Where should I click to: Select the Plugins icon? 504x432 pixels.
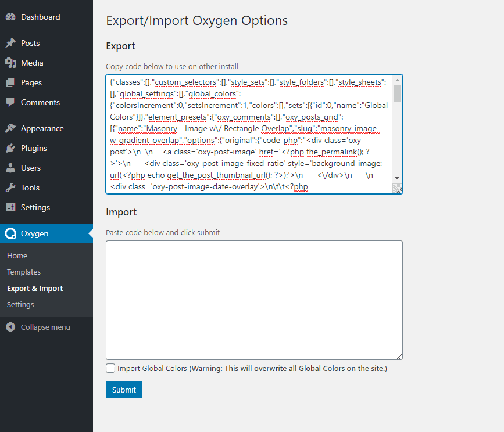(10, 148)
